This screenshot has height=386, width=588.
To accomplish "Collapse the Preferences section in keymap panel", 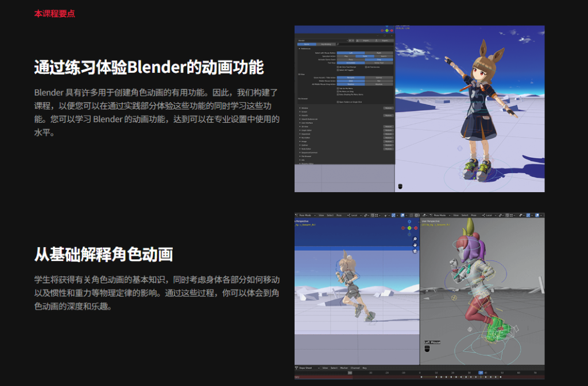I will pos(299,49).
